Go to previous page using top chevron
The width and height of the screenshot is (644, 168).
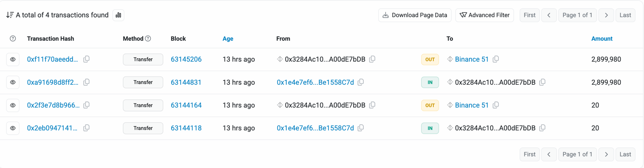click(x=549, y=15)
